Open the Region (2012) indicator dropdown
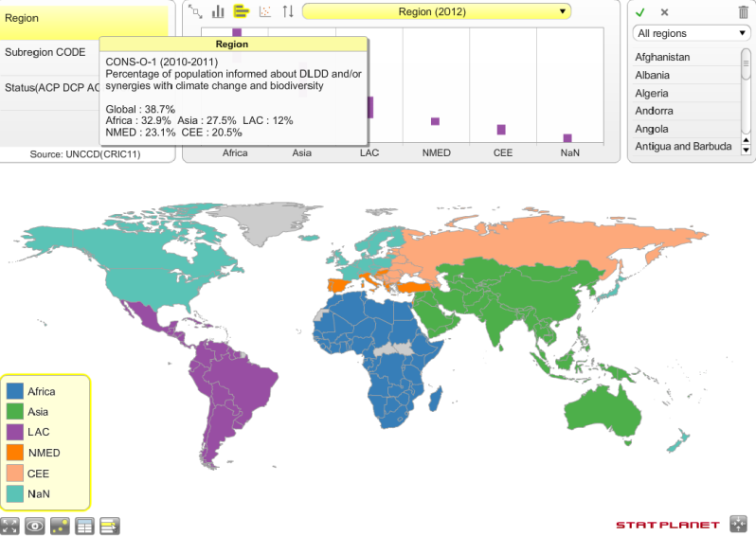The height and width of the screenshot is (536, 756). click(437, 11)
